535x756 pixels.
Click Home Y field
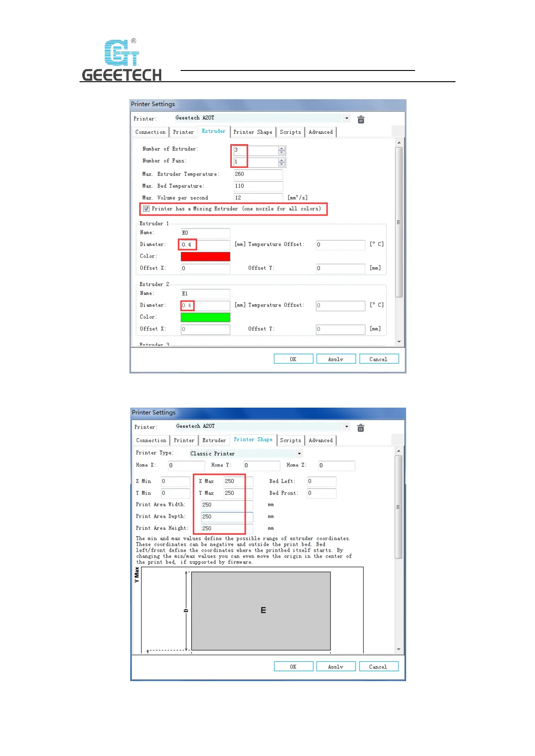[262, 466]
